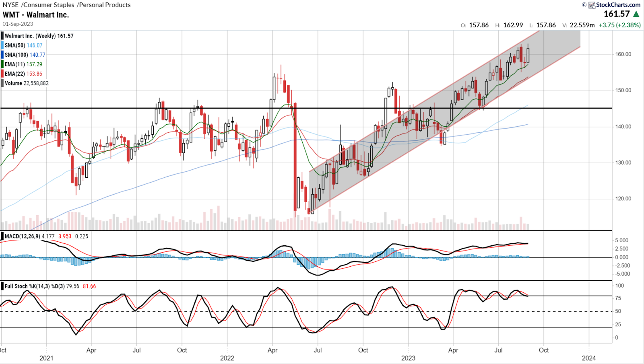Click the 75 stochastic axis label

click(x=618, y=298)
